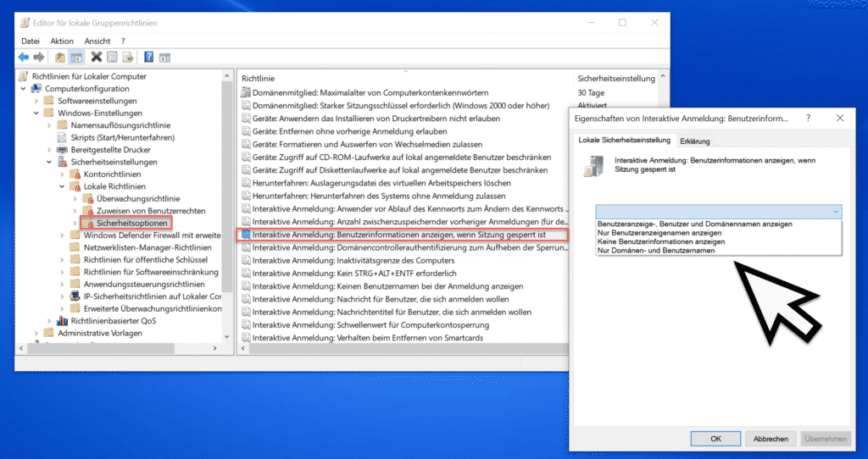
Task: Toggle the show/hide console tree toolbar icon
Action: 76,57
